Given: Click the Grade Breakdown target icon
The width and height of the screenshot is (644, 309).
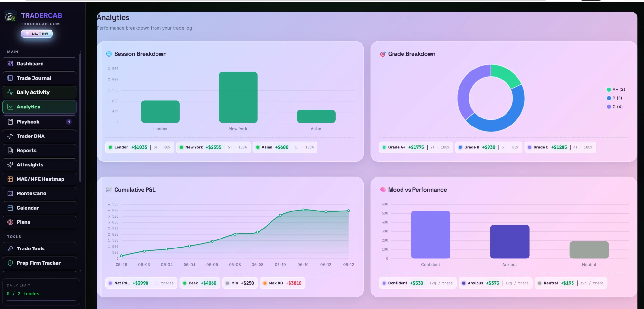Looking at the screenshot, I should click(383, 54).
